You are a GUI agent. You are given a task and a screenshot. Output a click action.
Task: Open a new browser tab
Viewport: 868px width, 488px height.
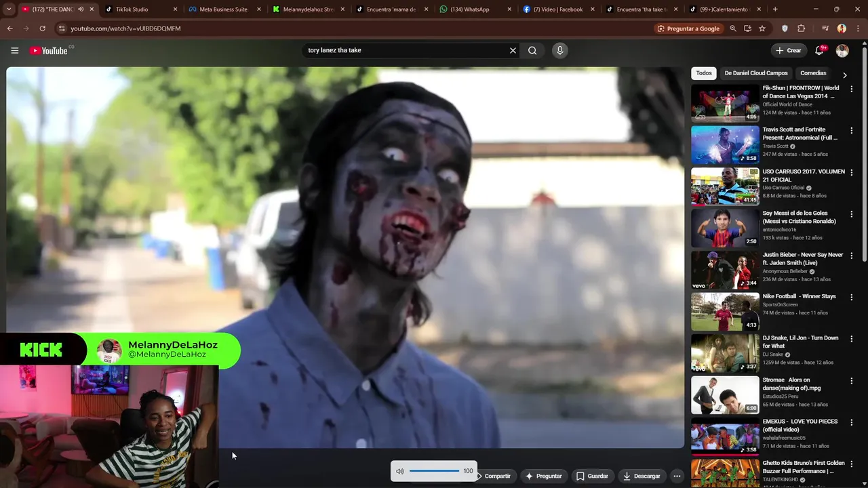tap(775, 9)
